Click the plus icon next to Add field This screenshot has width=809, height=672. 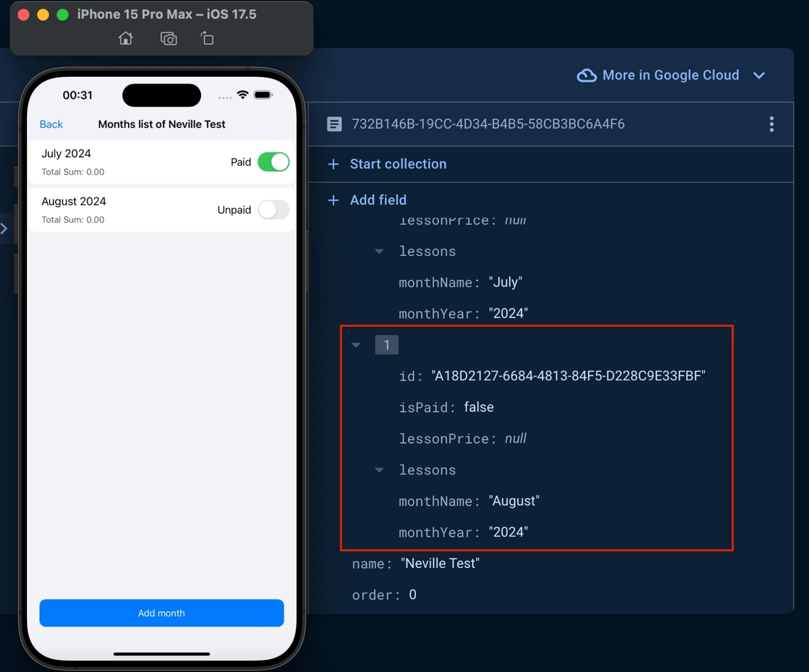(333, 200)
